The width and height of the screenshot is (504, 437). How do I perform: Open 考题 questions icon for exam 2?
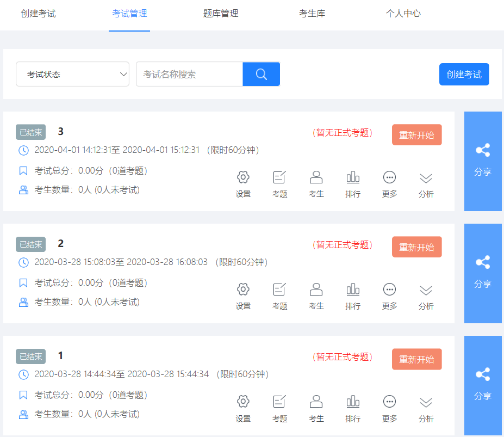coord(279,290)
